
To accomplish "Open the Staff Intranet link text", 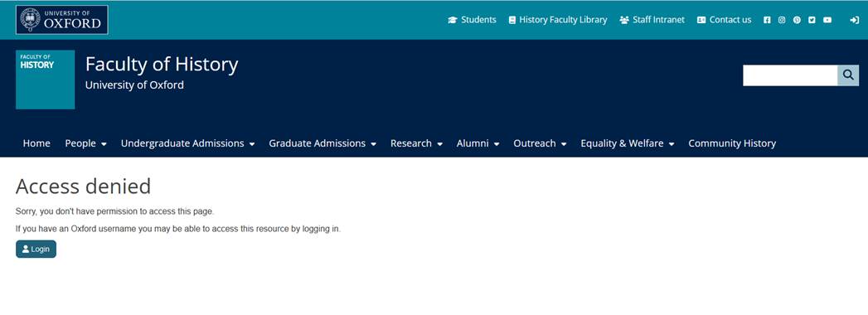I will (x=659, y=20).
